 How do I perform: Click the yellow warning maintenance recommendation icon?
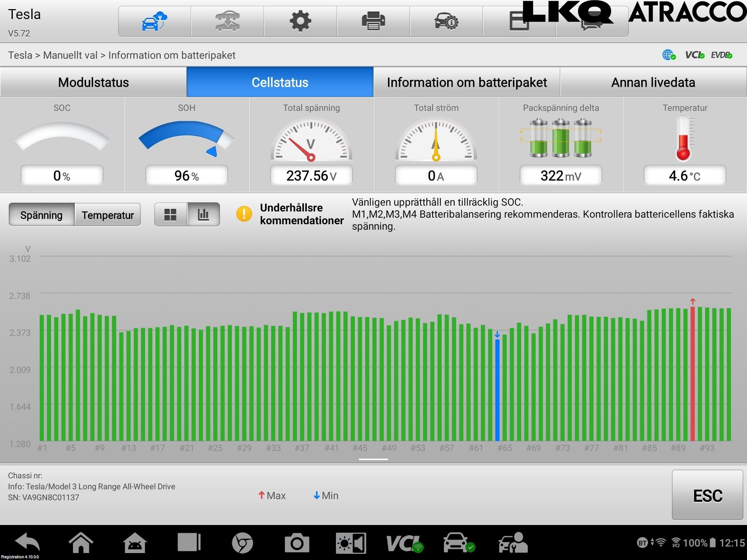[x=244, y=214]
